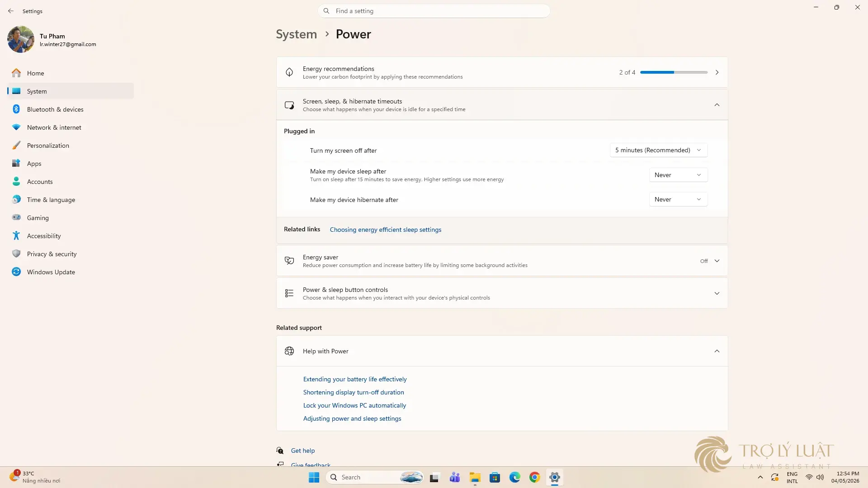Open the 33°C weather widget
The width and height of the screenshot is (868, 488).
(35, 477)
